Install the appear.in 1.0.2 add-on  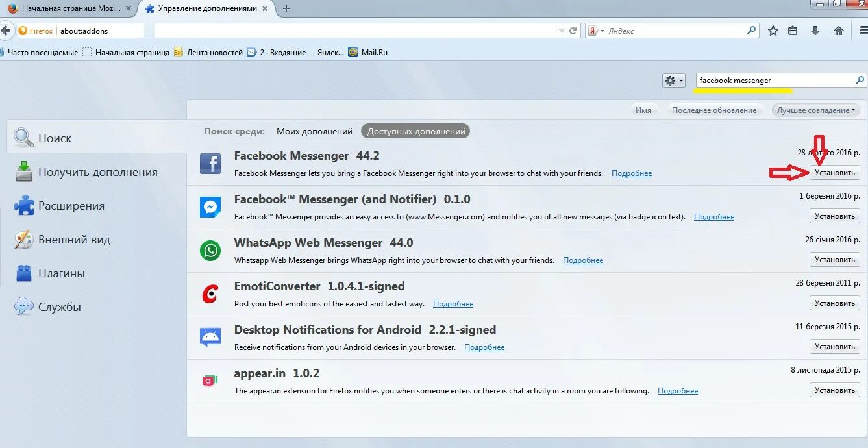point(834,390)
